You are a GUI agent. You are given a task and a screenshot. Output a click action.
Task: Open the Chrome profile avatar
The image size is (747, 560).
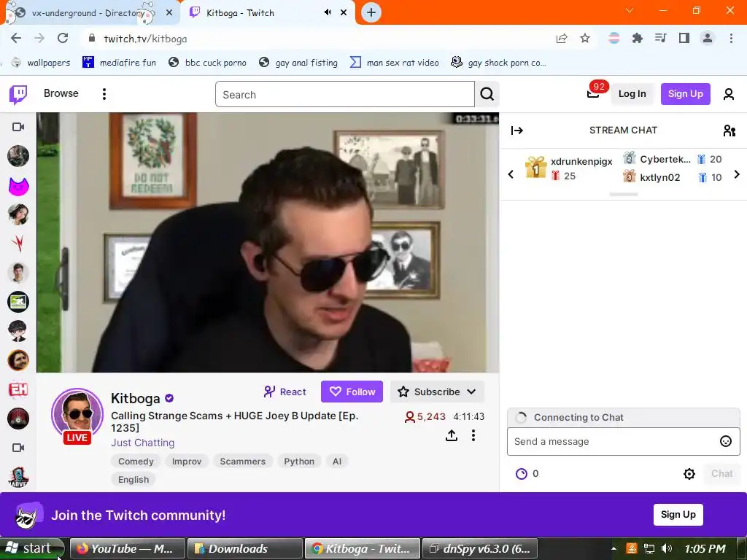click(x=708, y=38)
